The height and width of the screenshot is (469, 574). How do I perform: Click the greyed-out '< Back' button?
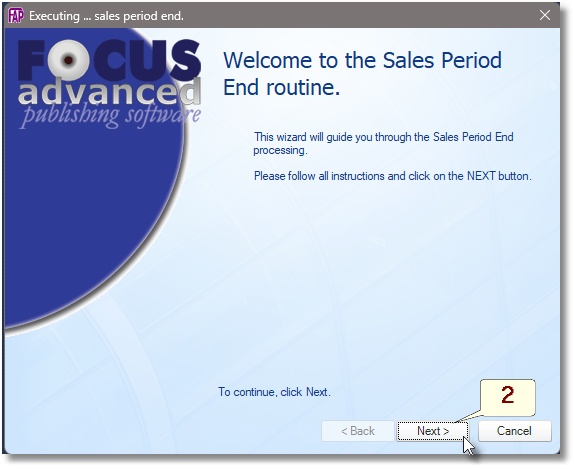[358, 431]
